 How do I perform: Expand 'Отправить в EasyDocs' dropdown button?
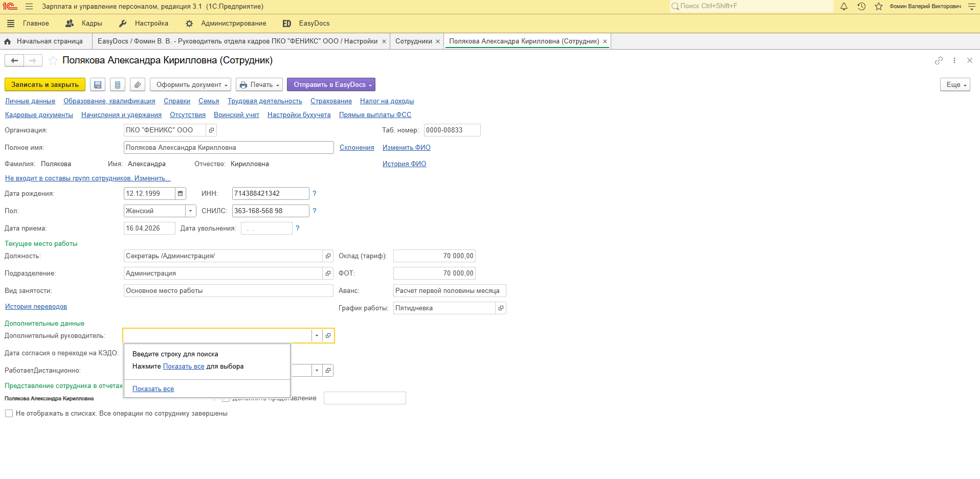[x=331, y=85]
